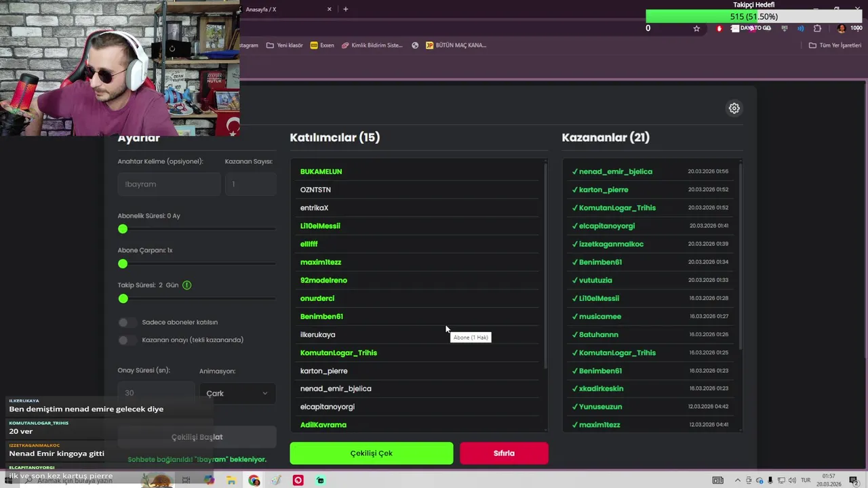Adjust the Takip Süresi slider handle
Viewport: 868px width, 488px height.
(x=123, y=298)
